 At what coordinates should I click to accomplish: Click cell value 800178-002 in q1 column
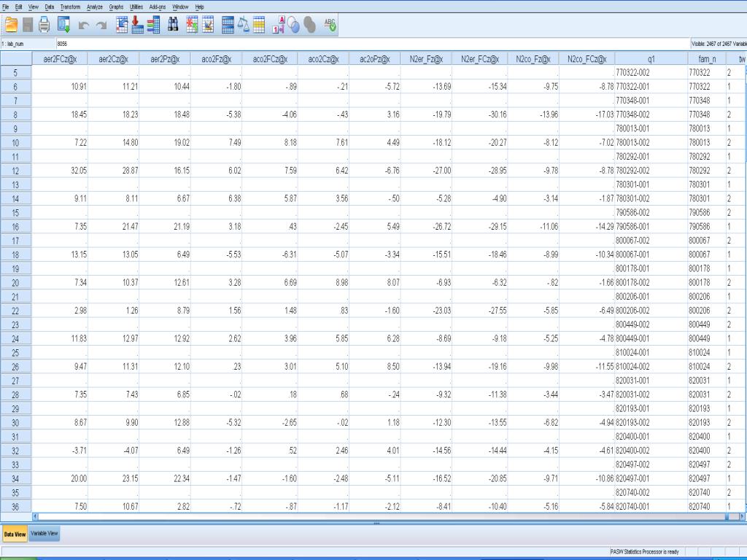point(651,283)
